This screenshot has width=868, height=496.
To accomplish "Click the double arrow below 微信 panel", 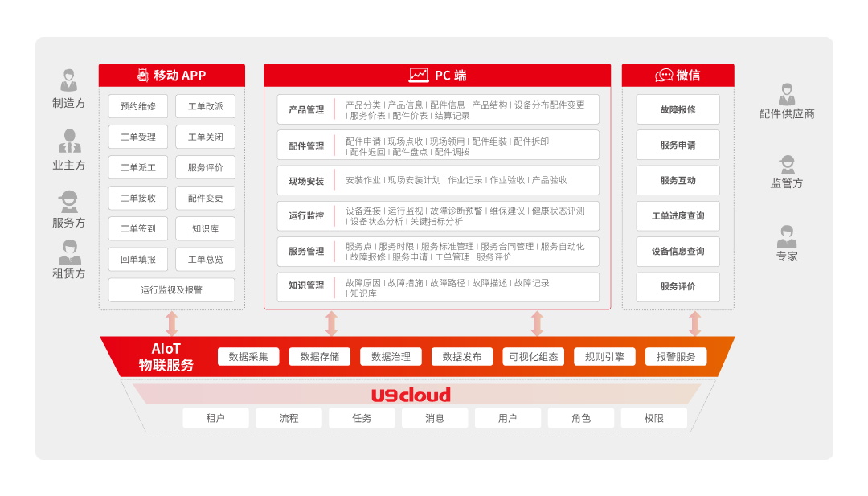I will pyautogui.click(x=695, y=323).
